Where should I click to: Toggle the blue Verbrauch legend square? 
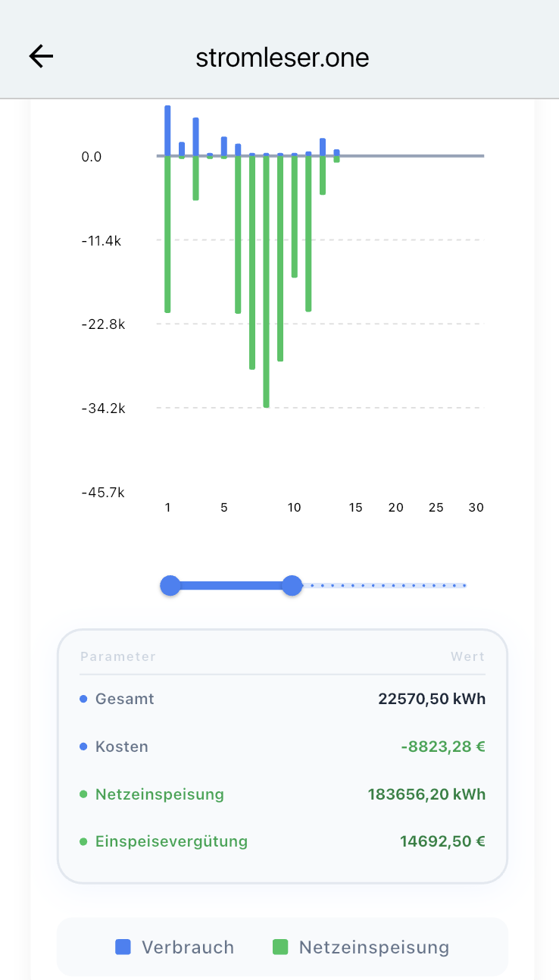[123, 947]
